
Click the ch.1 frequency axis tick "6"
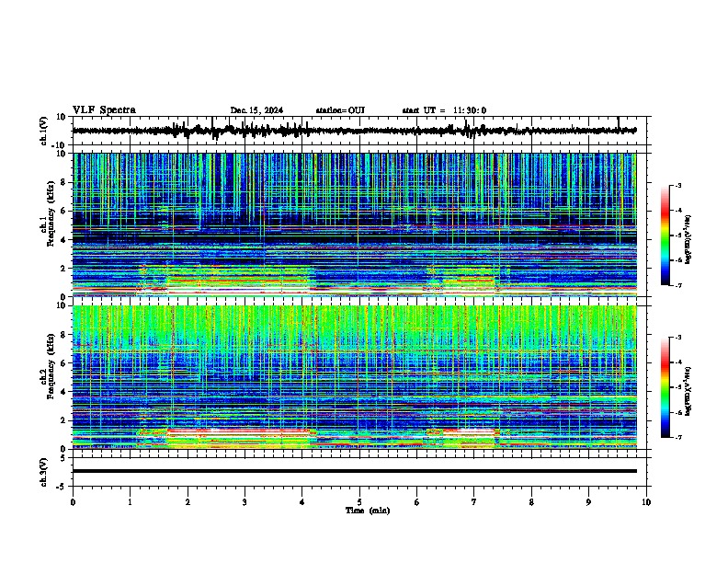(63, 211)
